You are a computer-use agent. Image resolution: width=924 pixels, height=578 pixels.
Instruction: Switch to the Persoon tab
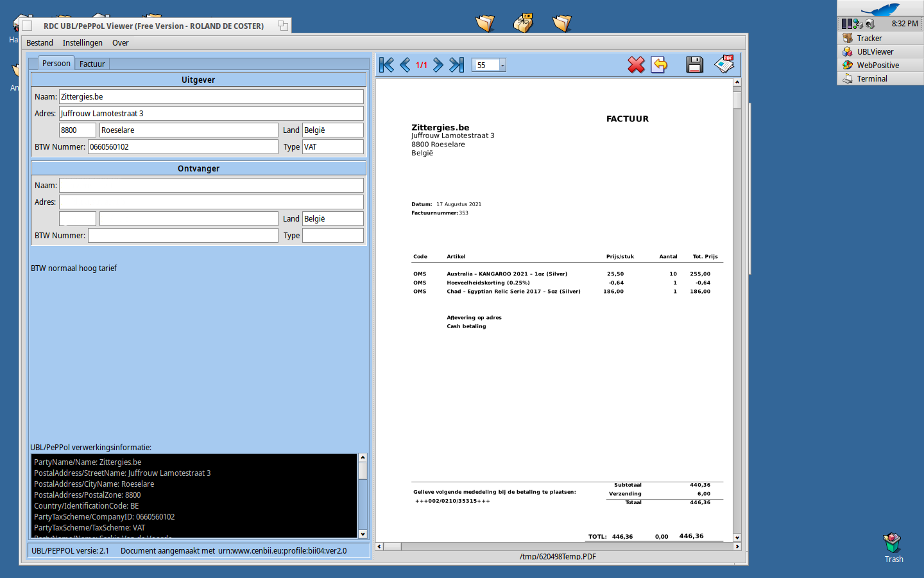(56, 63)
